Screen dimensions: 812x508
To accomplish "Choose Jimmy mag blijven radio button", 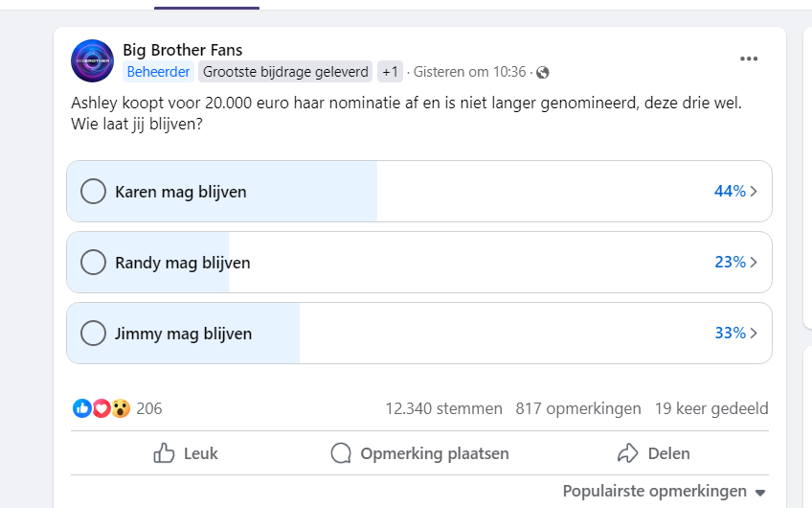I will (x=93, y=334).
